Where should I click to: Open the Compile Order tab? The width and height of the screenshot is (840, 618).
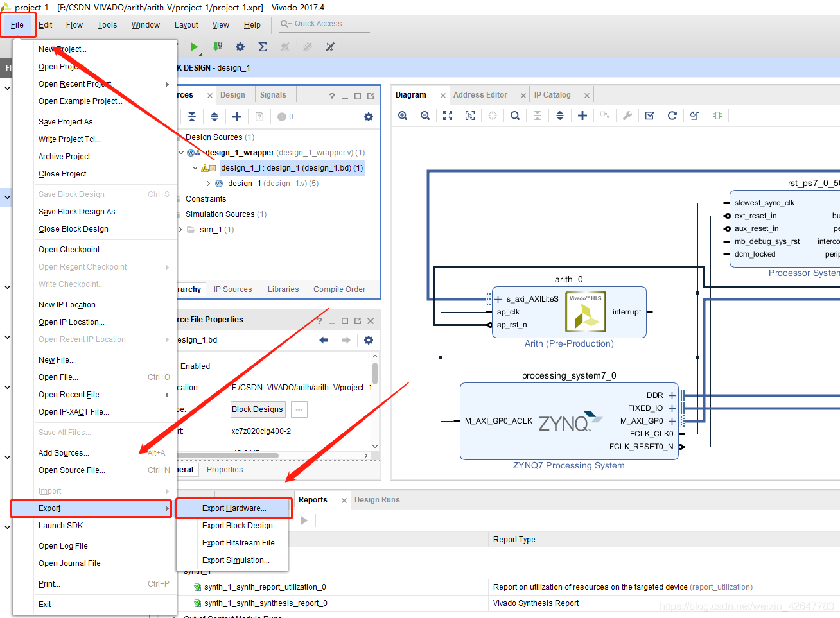click(x=339, y=289)
